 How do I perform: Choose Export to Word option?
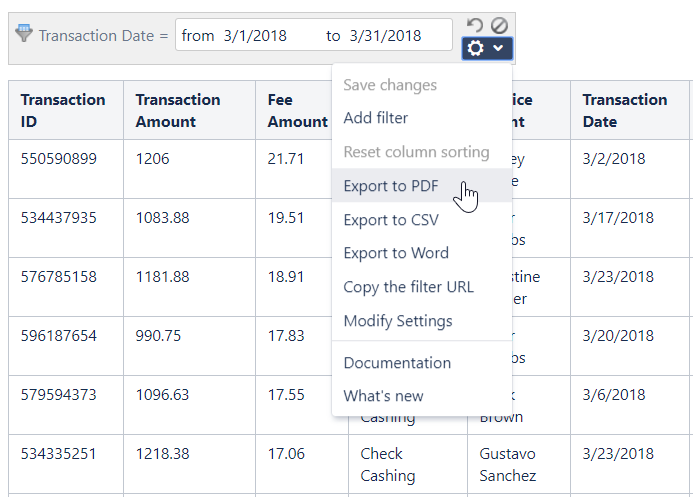click(395, 253)
